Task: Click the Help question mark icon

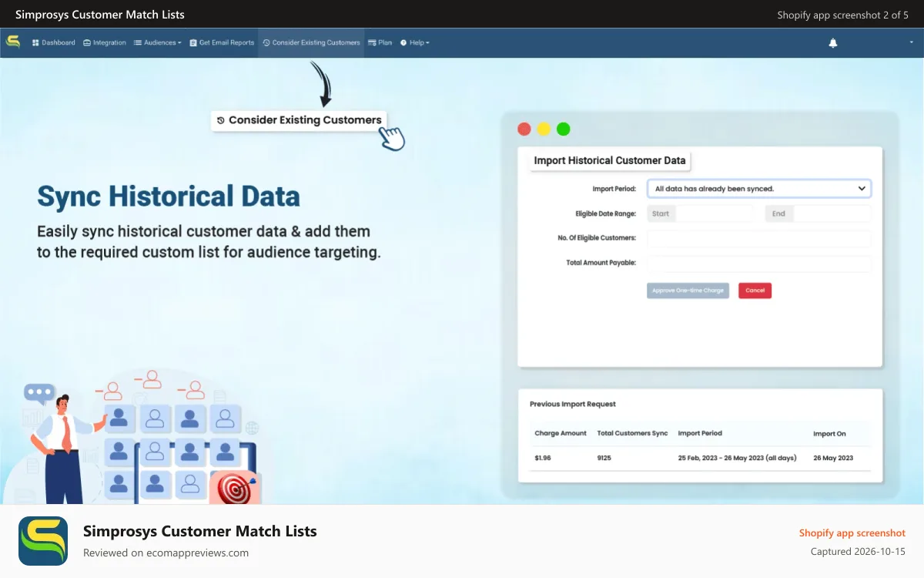Action: point(403,43)
